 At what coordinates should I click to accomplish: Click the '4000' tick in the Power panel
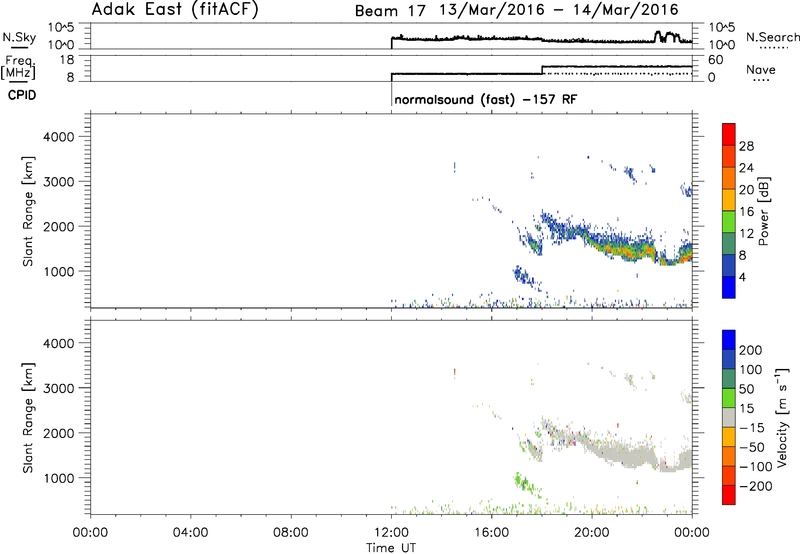[x=59, y=137]
